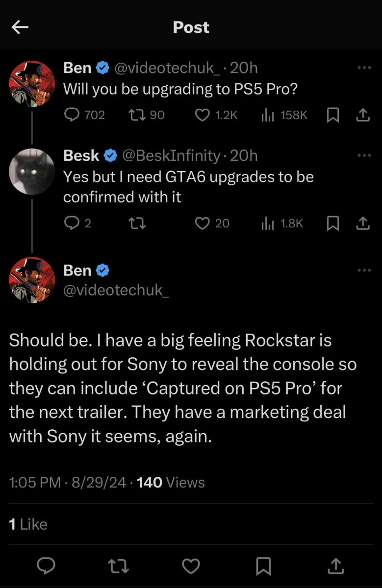
Task: Select the Post header tab title
Action: [191, 27]
